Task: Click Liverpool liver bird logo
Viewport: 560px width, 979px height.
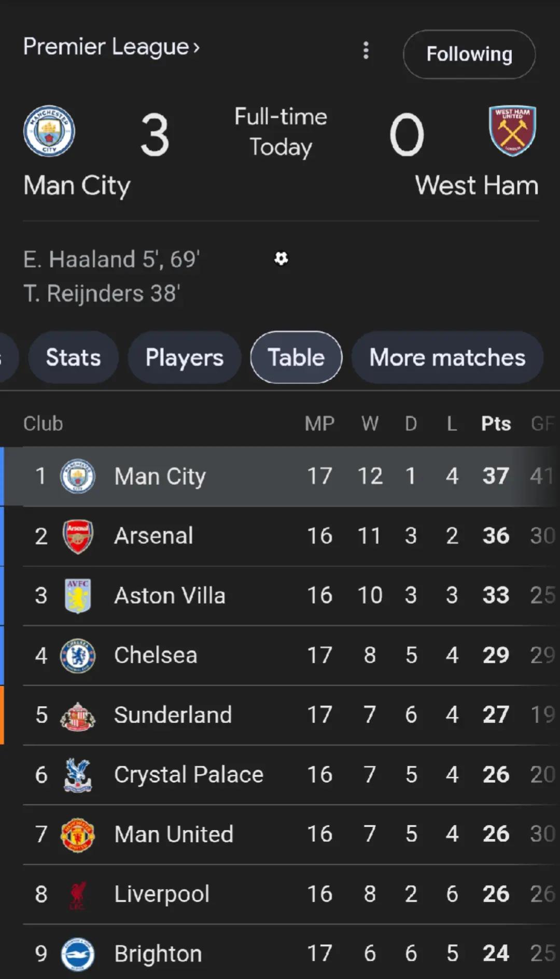Action: click(78, 894)
